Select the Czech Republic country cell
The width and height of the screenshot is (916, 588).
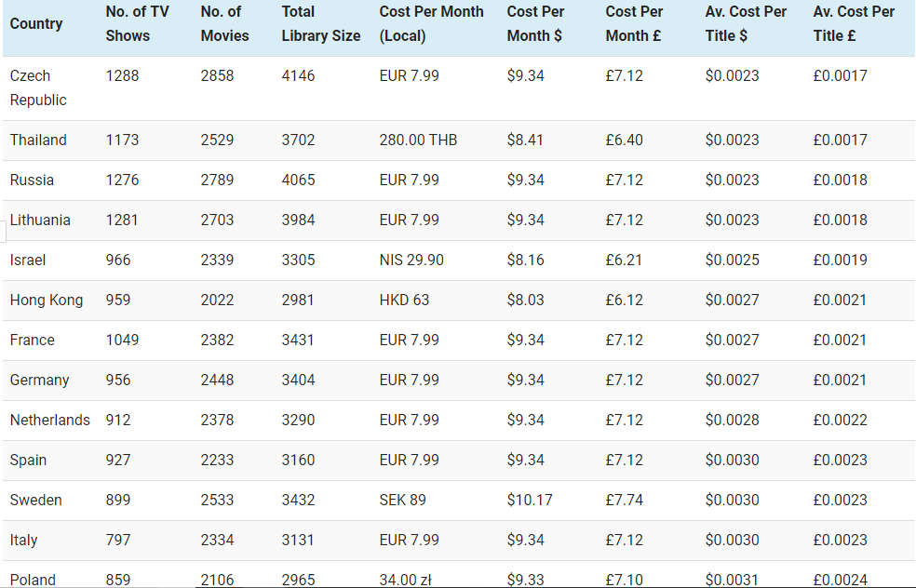coord(38,88)
